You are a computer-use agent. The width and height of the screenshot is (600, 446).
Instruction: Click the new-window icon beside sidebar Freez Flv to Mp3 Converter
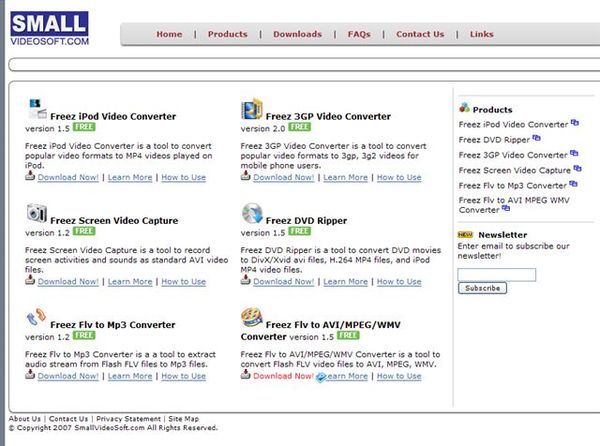(x=573, y=184)
